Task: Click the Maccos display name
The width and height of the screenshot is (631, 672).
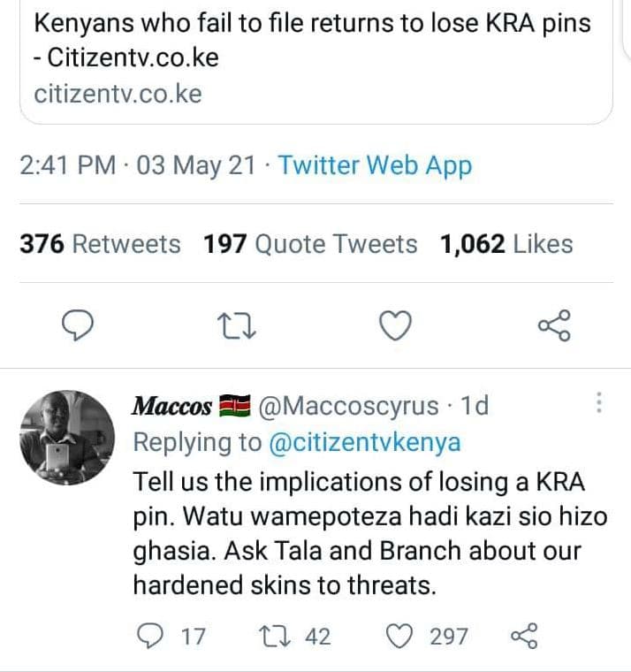Action: 172,406
